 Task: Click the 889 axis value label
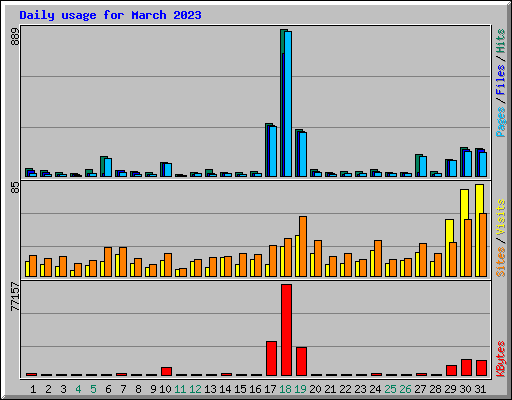tap(15, 37)
